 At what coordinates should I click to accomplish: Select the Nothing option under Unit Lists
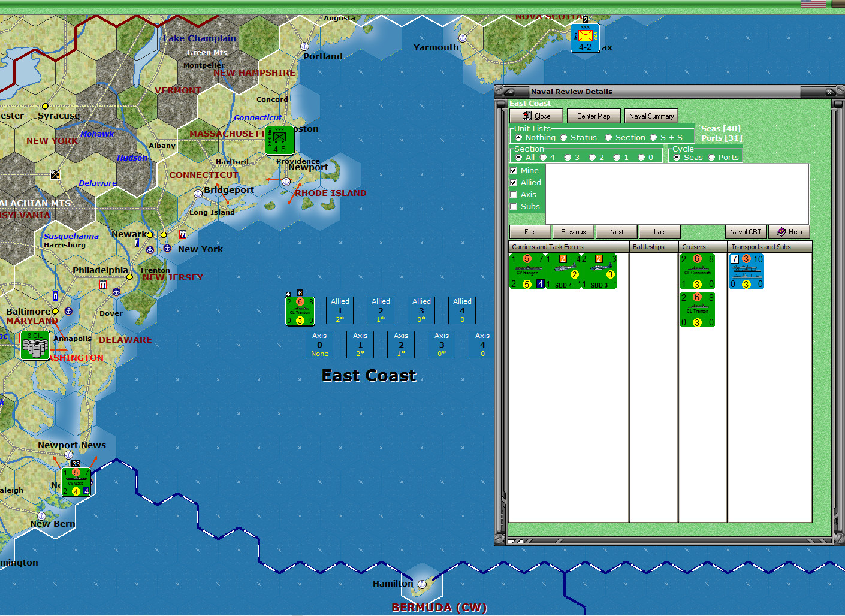pos(519,138)
